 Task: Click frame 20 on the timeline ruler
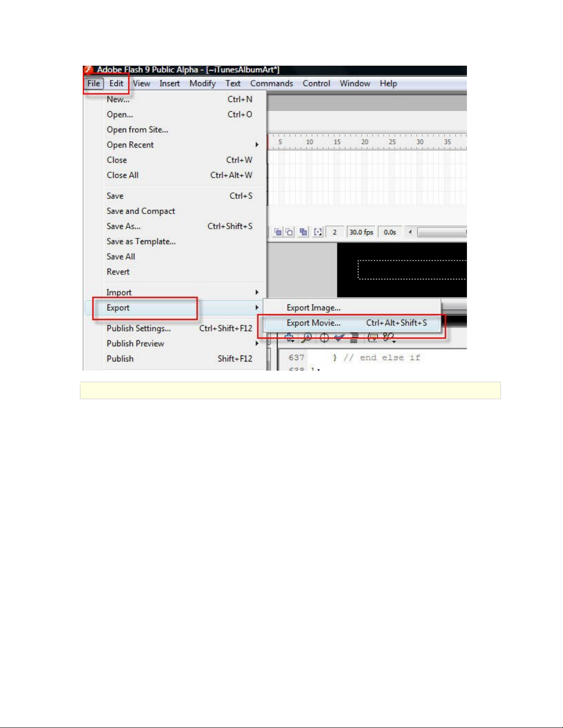click(364, 142)
